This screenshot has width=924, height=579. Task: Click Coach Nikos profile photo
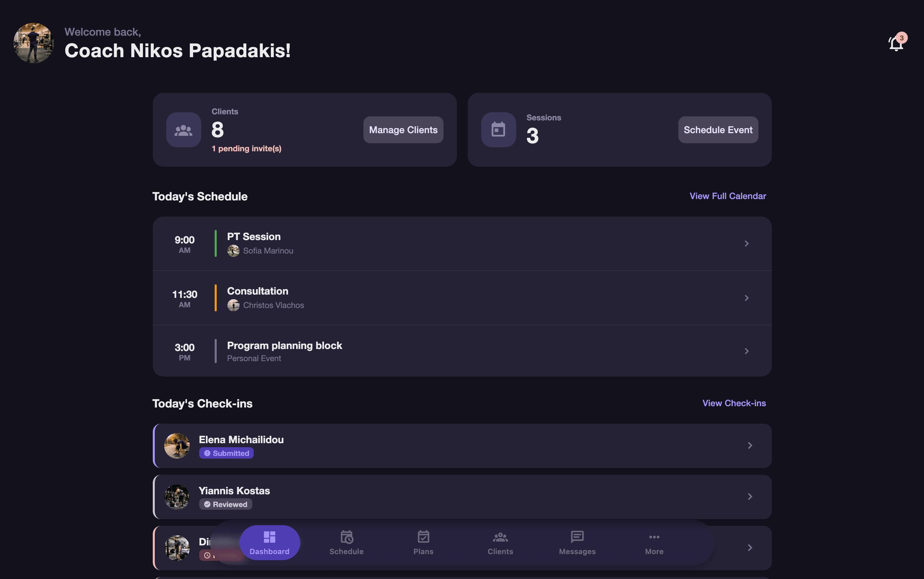coord(33,43)
